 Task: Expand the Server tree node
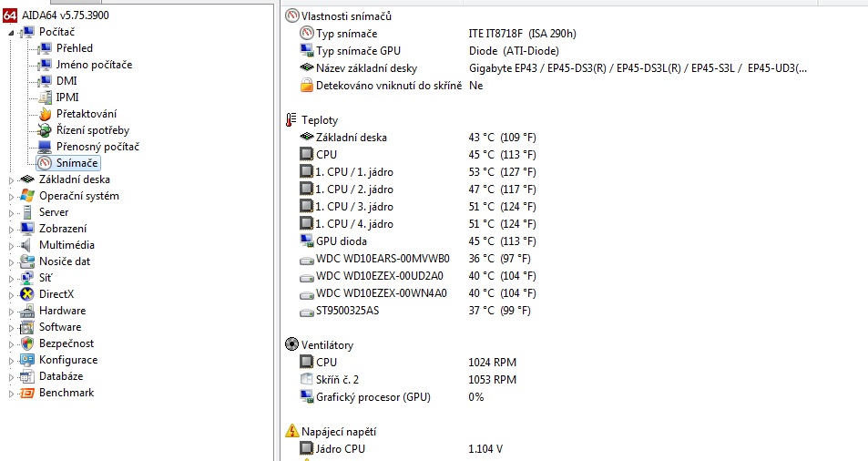(11, 213)
